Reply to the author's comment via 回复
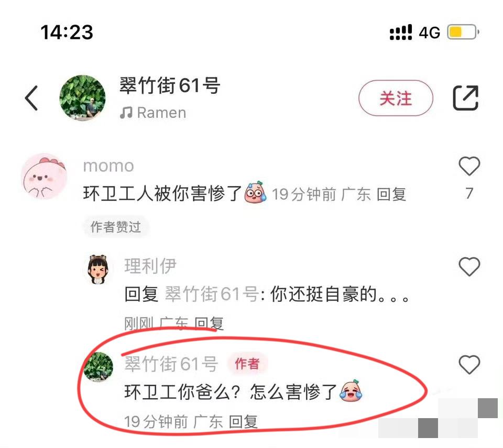Screen dimensions: 503x448 click(243, 421)
